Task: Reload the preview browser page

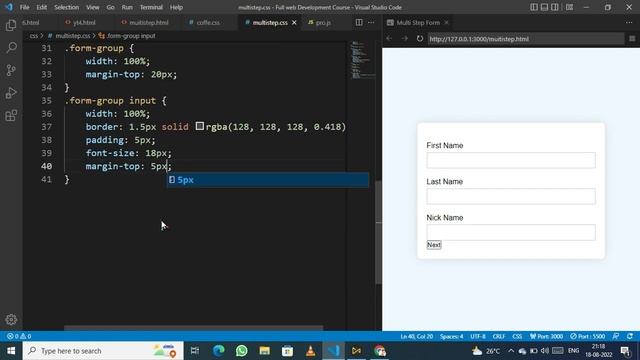Action: pos(420,38)
